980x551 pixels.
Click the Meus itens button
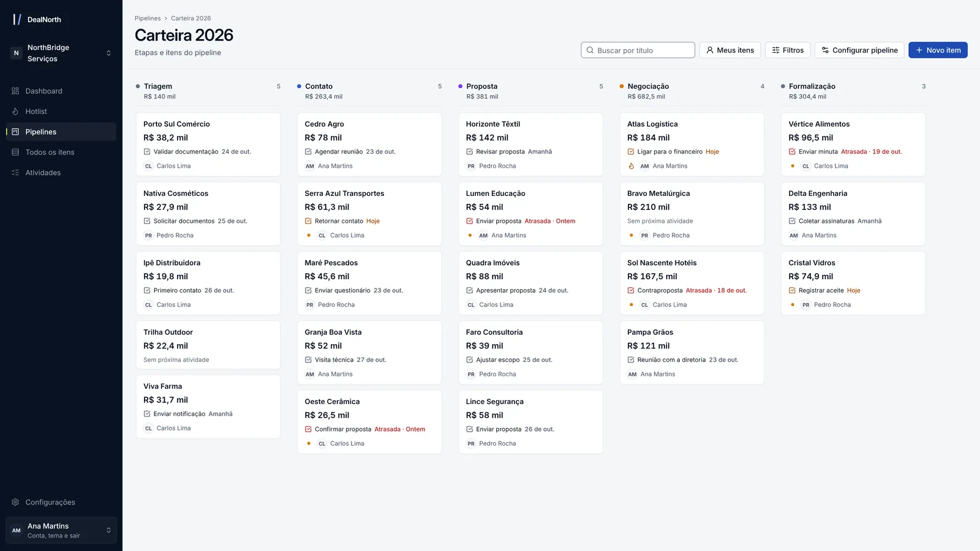pyautogui.click(x=730, y=50)
